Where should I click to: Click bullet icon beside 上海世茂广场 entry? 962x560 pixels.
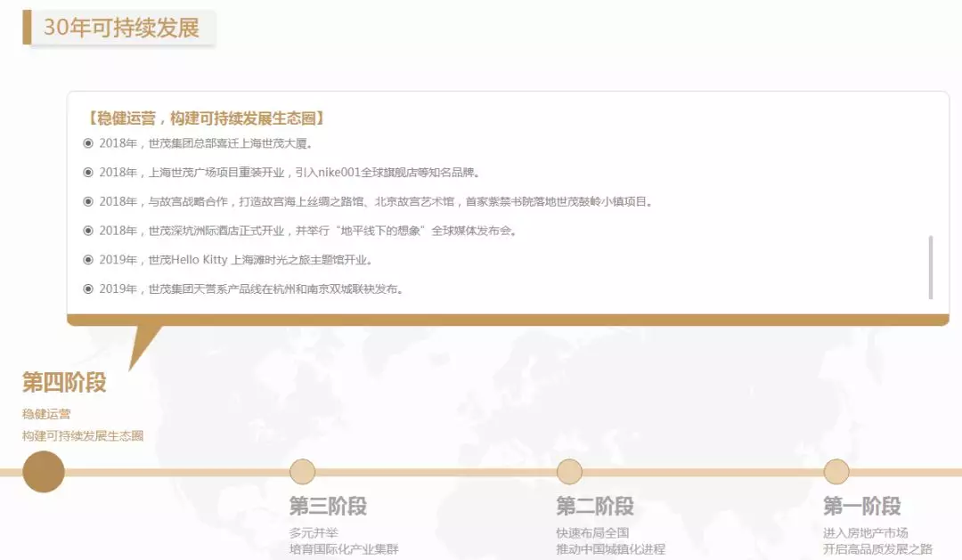tap(88, 173)
